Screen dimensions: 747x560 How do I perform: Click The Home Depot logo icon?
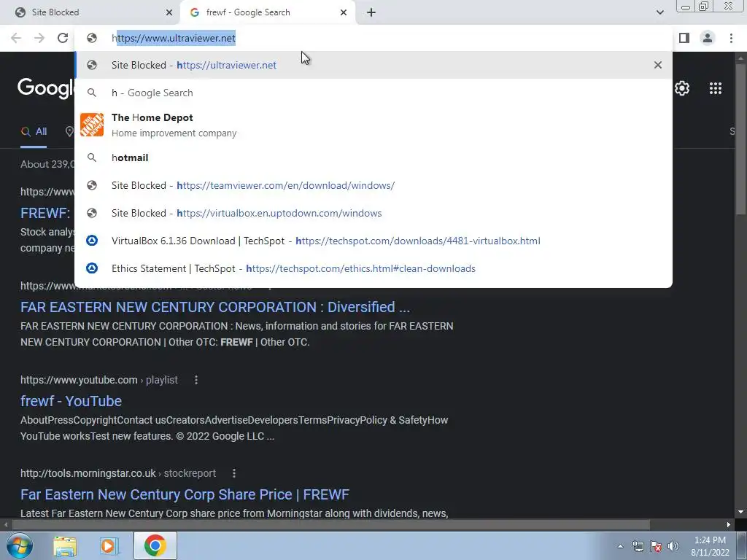pyautogui.click(x=92, y=125)
